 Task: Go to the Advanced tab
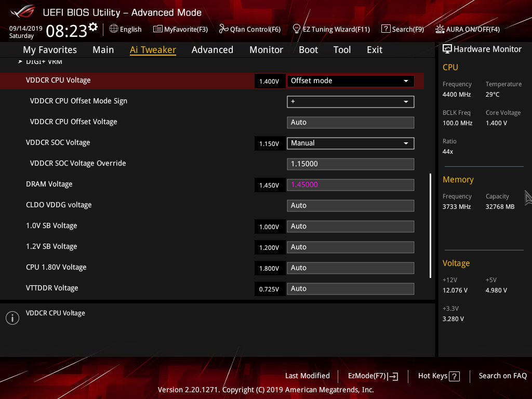pyautogui.click(x=212, y=50)
